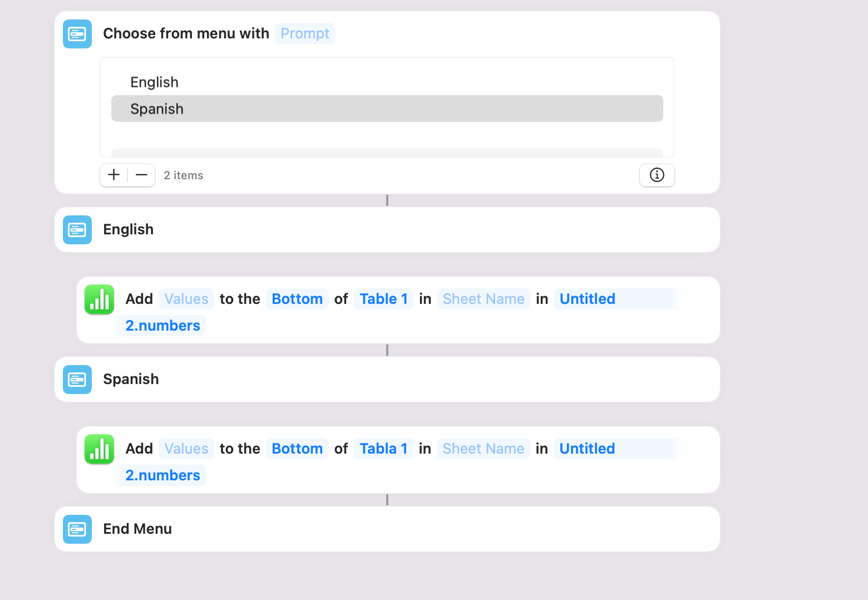
Task: Add a new menu item with plus
Action: point(114,175)
